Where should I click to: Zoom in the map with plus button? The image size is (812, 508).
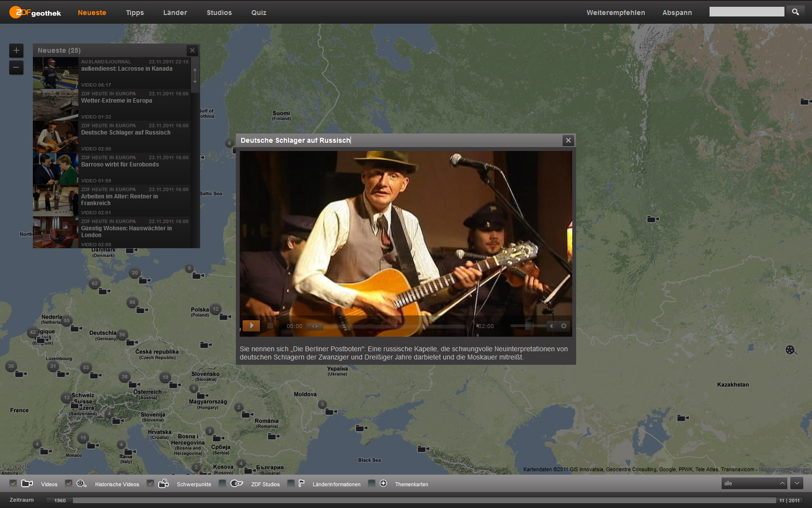(x=16, y=50)
